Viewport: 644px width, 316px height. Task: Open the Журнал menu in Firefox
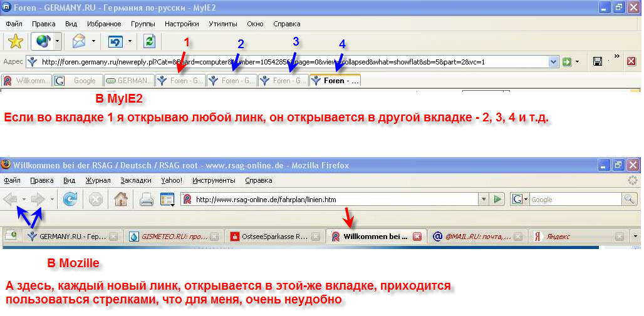pyautogui.click(x=98, y=181)
